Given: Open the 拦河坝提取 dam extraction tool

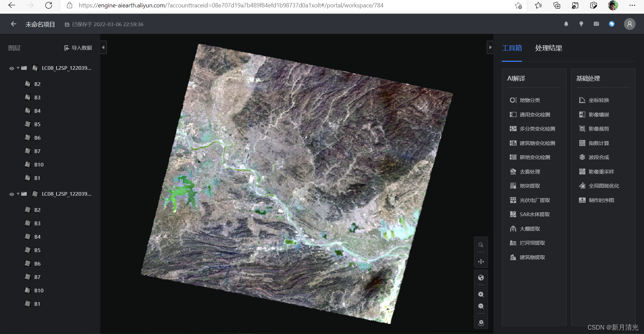Looking at the screenshot, I should [x=527, y=243].
